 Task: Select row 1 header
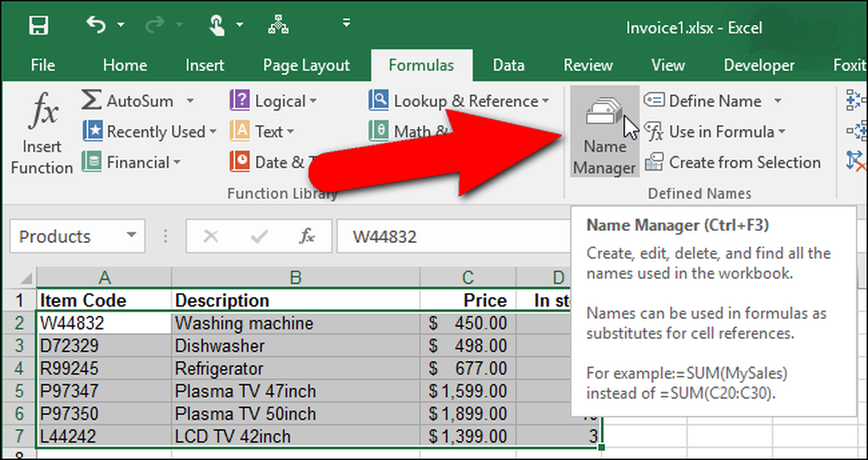point(19,300)
